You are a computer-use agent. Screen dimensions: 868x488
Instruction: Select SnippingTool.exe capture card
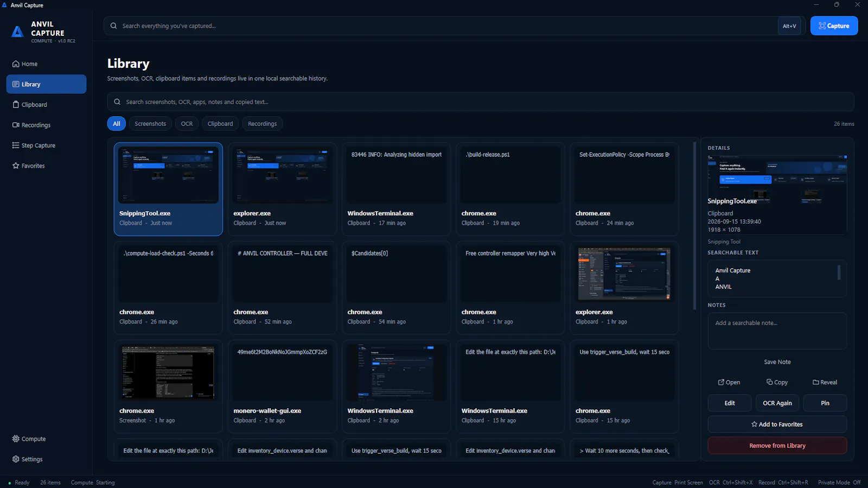click(168, 189)
